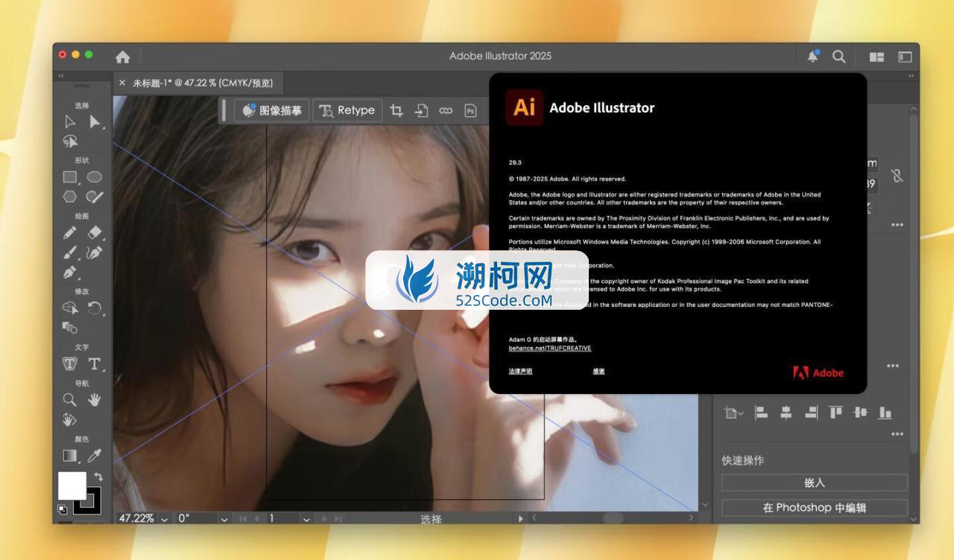
Task: Go to last artboard button
Action: [x=338, y=518]
